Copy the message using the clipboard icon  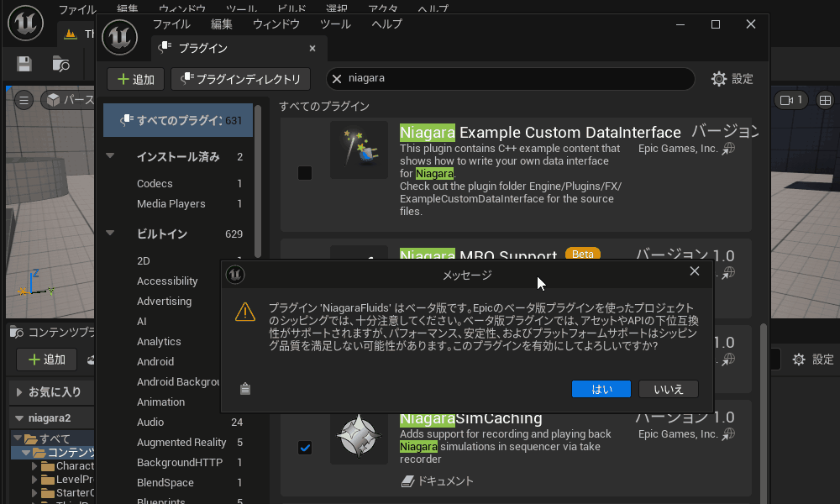[245, 389]
